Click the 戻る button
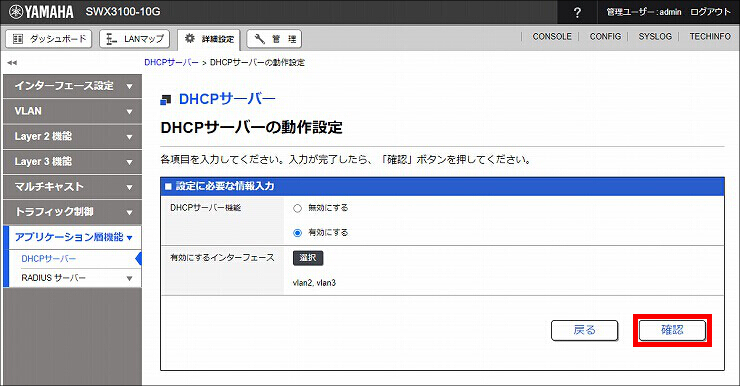Viewport: 740px width, 386px height. point(584,330)
